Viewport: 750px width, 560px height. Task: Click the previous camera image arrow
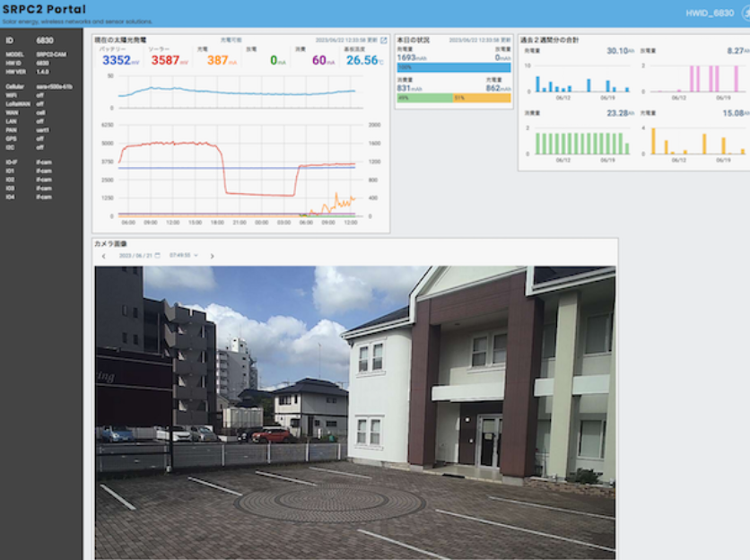[104, 256]
